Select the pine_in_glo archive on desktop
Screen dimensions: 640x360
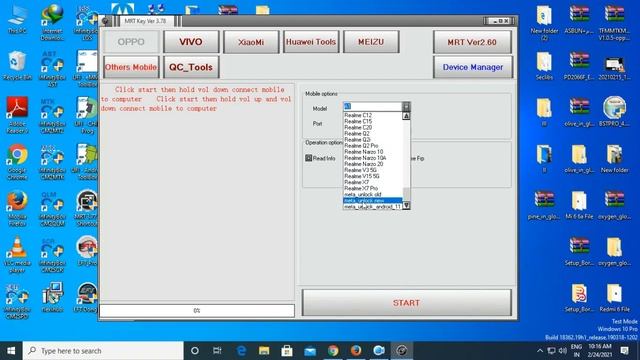click(544, 206)
